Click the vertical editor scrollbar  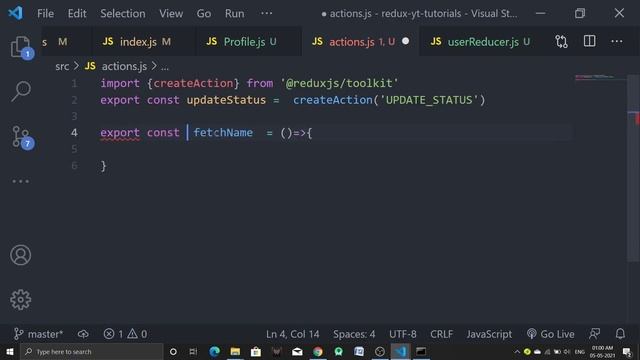point(633,167)
